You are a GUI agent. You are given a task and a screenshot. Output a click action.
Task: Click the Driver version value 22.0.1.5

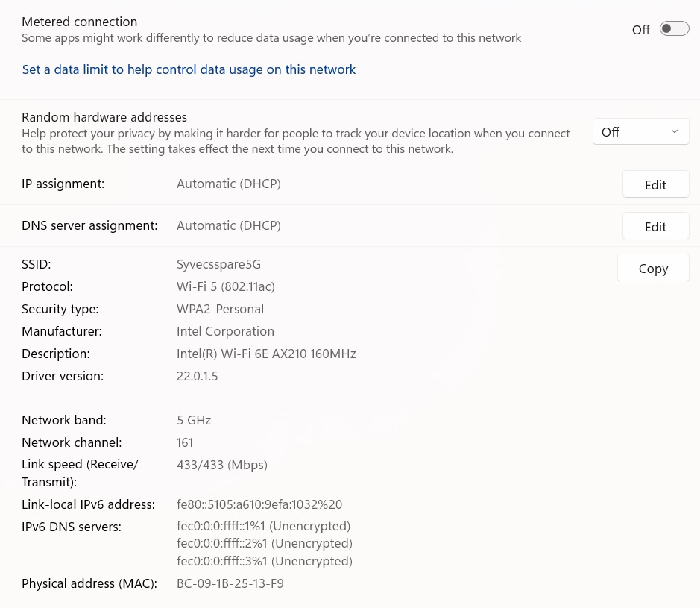(197, 376)
